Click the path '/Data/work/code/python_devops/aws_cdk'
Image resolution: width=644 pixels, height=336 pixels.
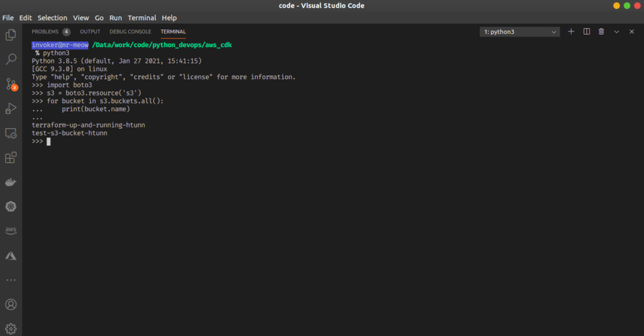coord(162,45)
